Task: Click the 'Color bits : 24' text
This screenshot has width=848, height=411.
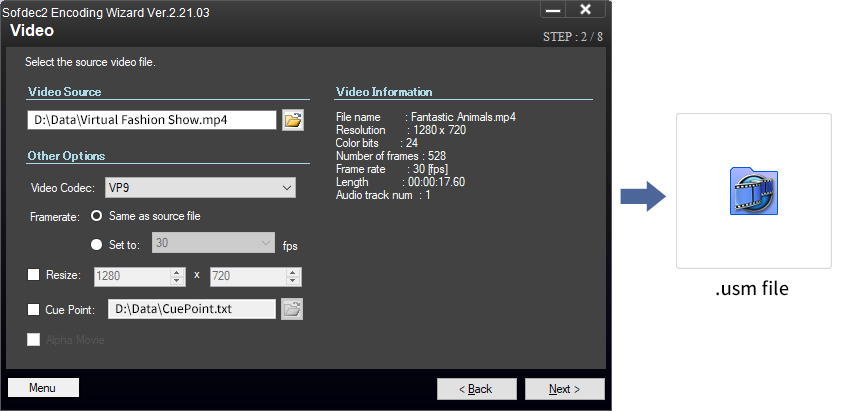Action: (x=377, y=143)
